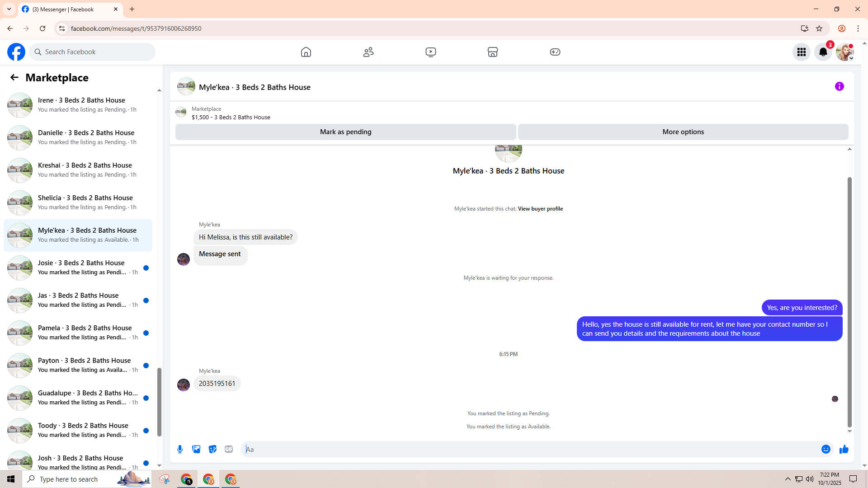
Task: Send a thumbs-up like
Action: 844,449
